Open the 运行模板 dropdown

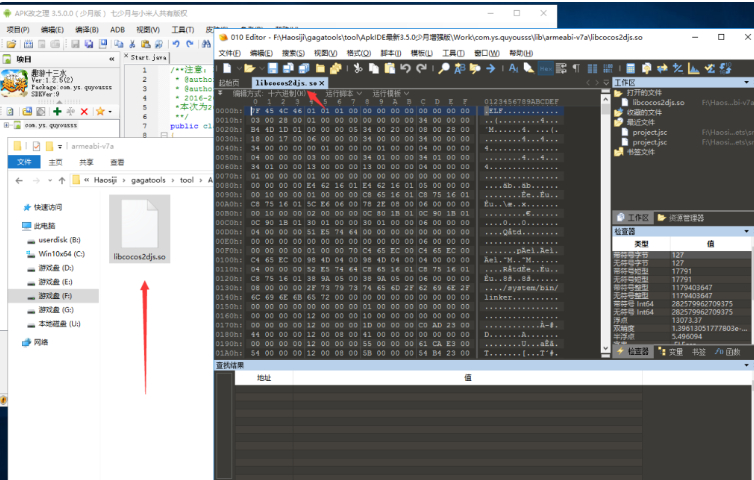tap(390, 93)
